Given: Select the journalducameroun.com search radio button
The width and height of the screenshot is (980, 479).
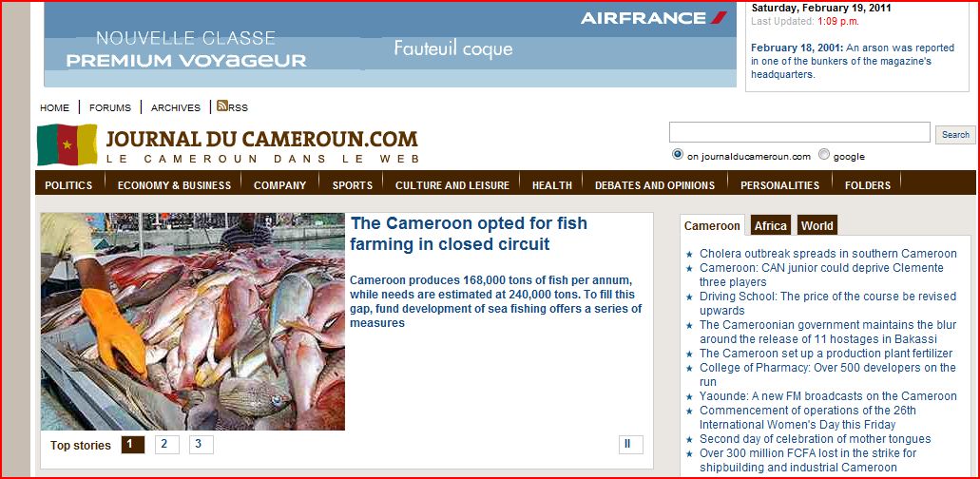Looking at the screenshot, I should coord(678,155).
